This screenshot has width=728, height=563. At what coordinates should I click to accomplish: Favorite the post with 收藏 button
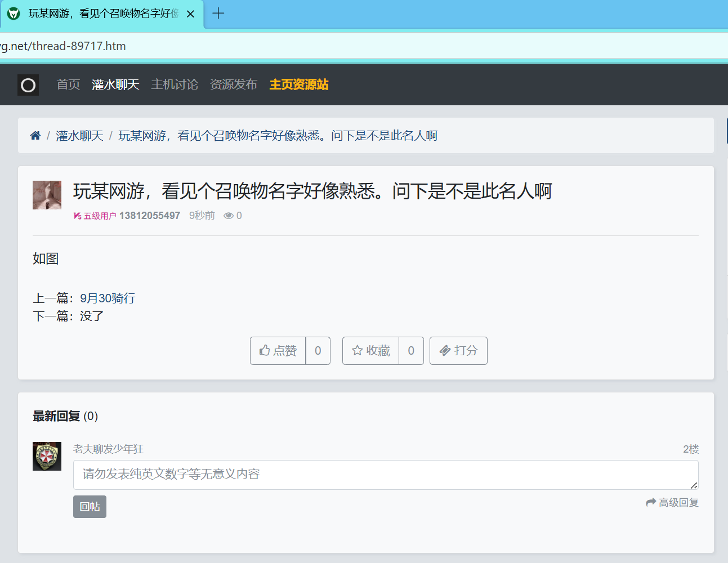click(370, 351)
